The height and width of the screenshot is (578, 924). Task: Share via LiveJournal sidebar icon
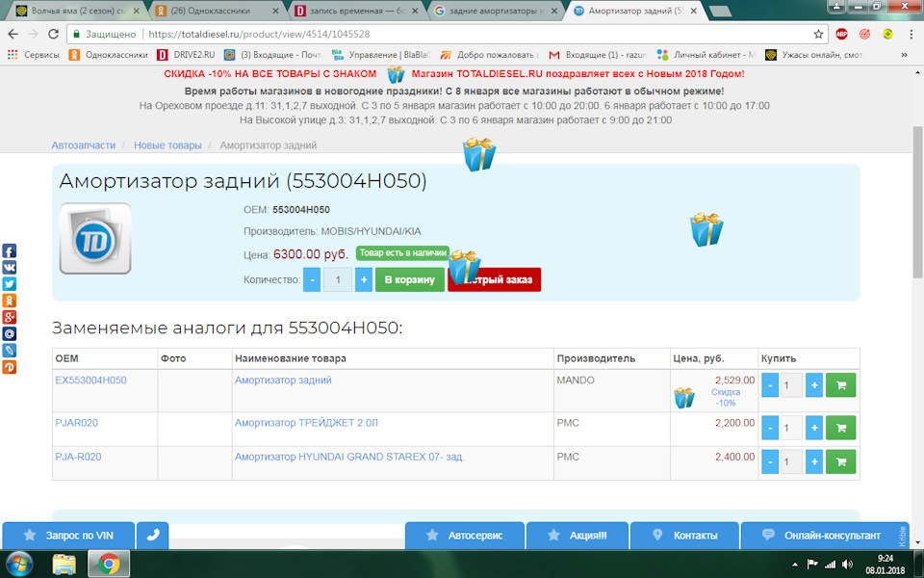pyautogui.click(x=9, y=351)
